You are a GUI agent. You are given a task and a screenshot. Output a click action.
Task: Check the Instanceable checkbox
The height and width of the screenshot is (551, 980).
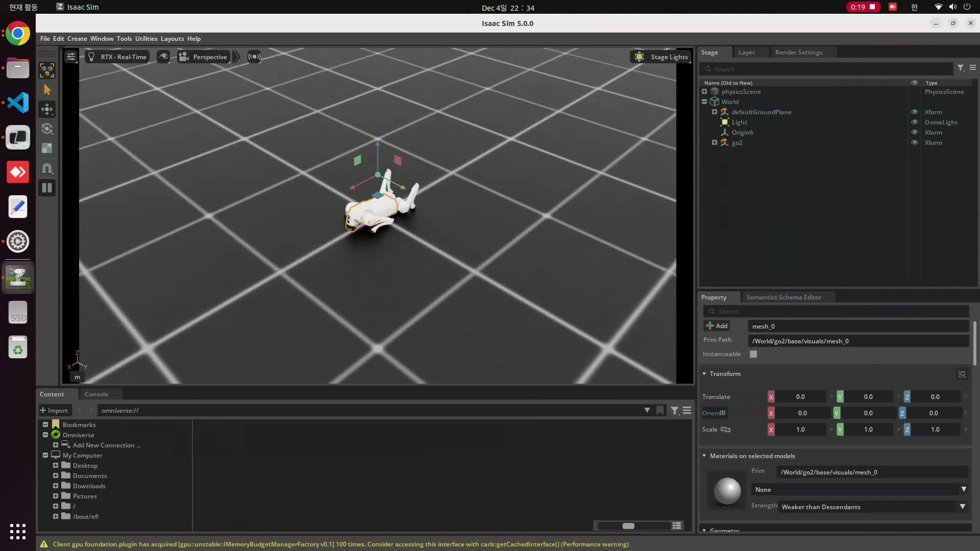(753, 354)
